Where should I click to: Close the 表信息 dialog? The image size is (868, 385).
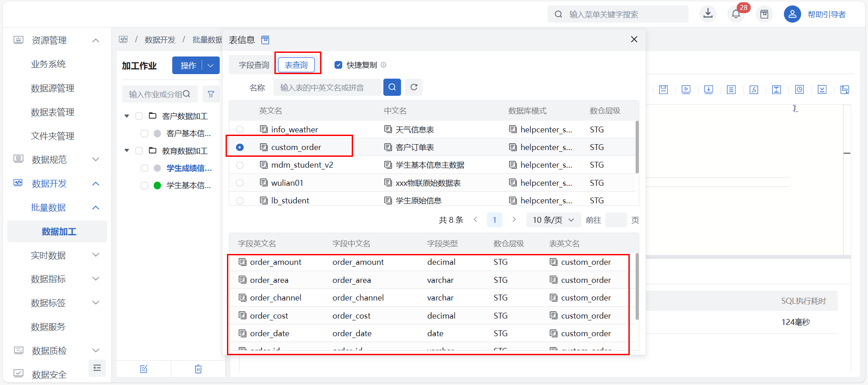(634, 39)
